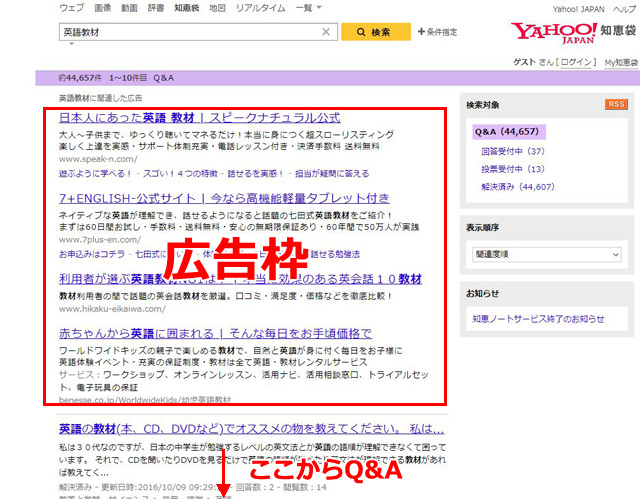Switch to the 地図 search tab
This screenshot has height=499, width=640.
click(218, 8)
